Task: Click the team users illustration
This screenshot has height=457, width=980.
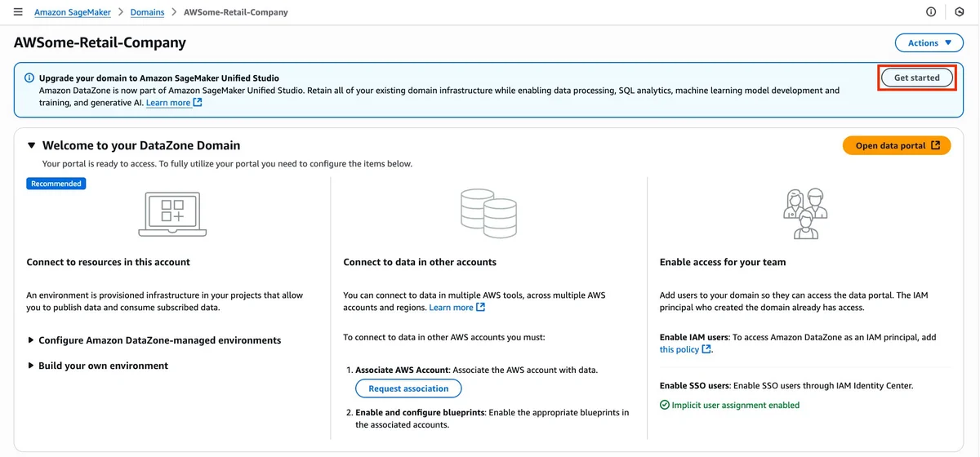Action: tap(805, 214)
